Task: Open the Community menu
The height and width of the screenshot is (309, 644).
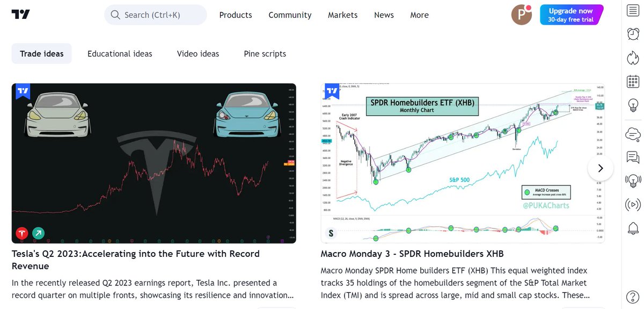Action: (x=290, y=15)
